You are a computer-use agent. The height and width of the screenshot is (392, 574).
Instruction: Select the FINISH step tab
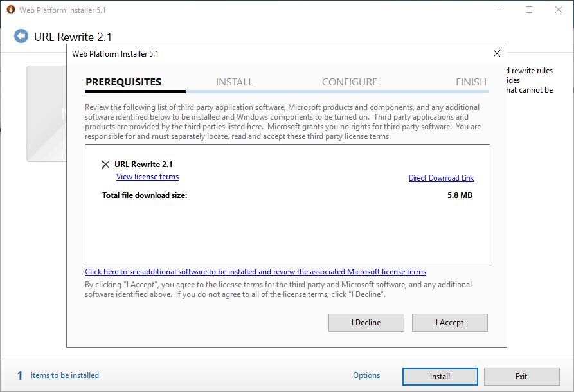click(x=471, y=82)
